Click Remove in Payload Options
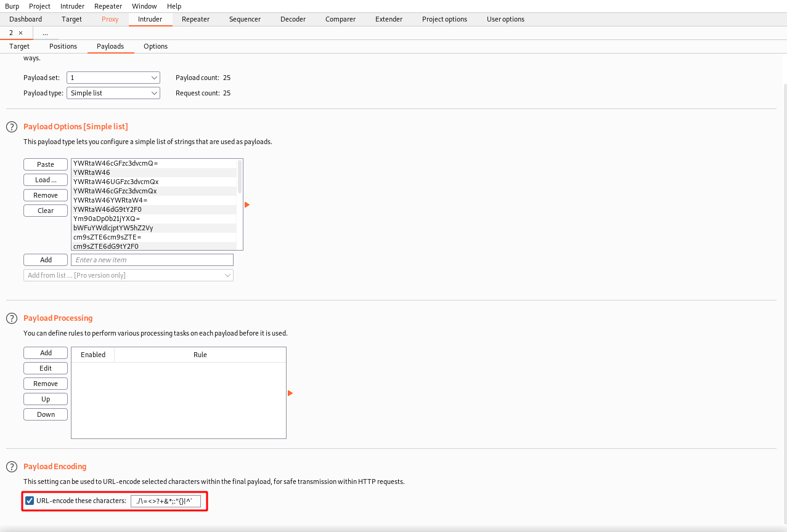This screenshot has height=532, width=787. point(46,195)
